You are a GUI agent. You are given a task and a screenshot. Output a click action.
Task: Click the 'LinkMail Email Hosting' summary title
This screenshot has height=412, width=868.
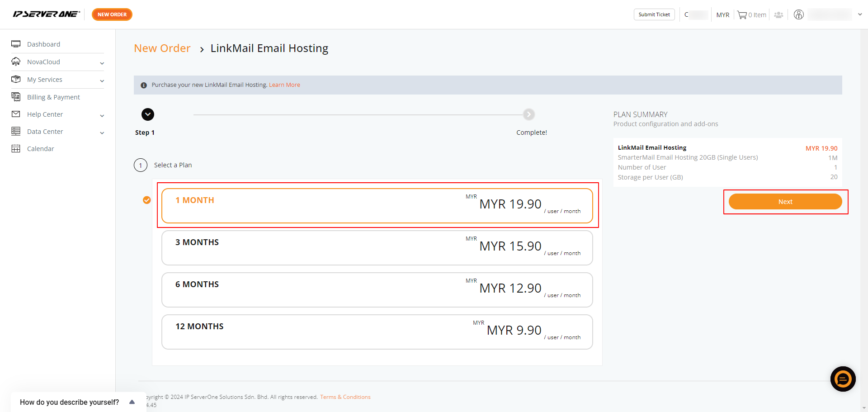(652, 147)
